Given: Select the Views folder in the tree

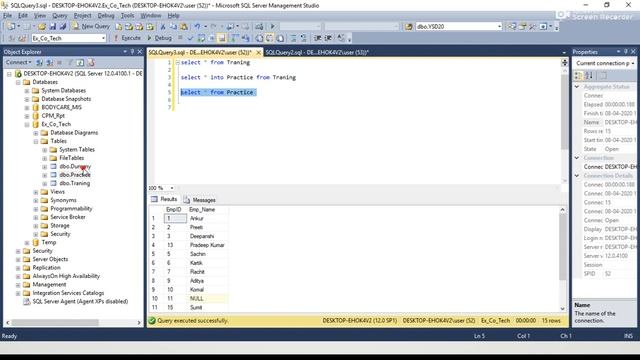Looking at the screenshot, I should [x=58, y=192].
